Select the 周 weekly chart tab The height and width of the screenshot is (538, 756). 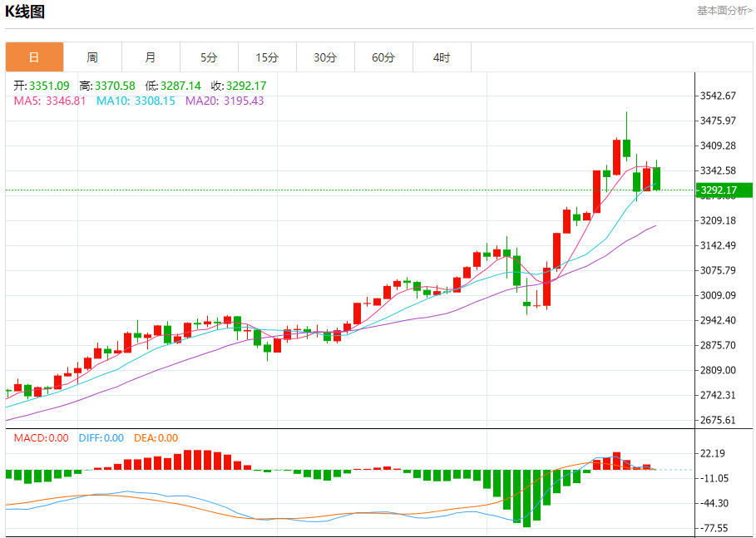pyautogui.click(x=92, y=57)
